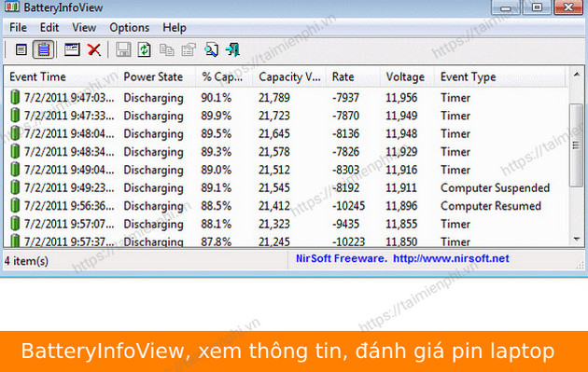Open the http://www.nirsoft.net link
Viewport: 588px width, 372px height.
pyautogui.click(x=451, y=258)
